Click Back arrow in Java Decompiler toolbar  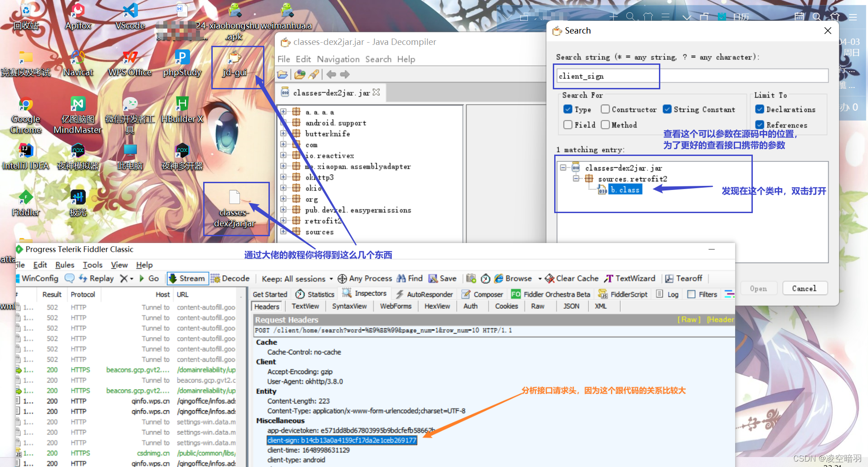pyautogui.click(x=332, y=74)
